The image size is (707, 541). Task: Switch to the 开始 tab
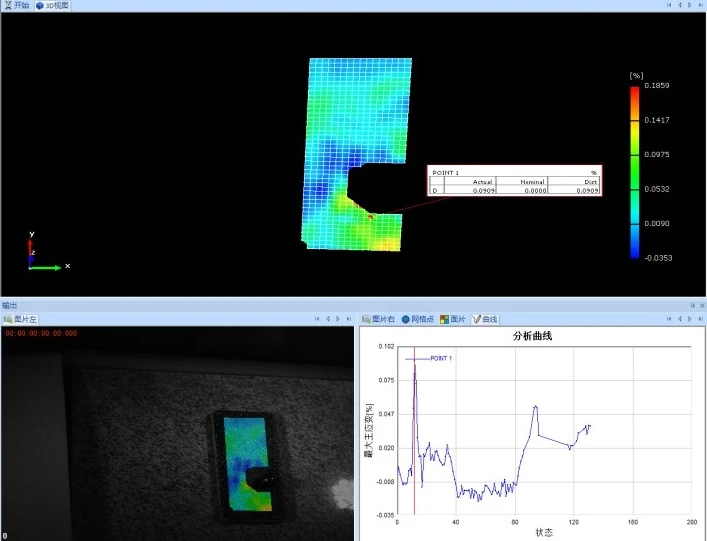[17, 5]
